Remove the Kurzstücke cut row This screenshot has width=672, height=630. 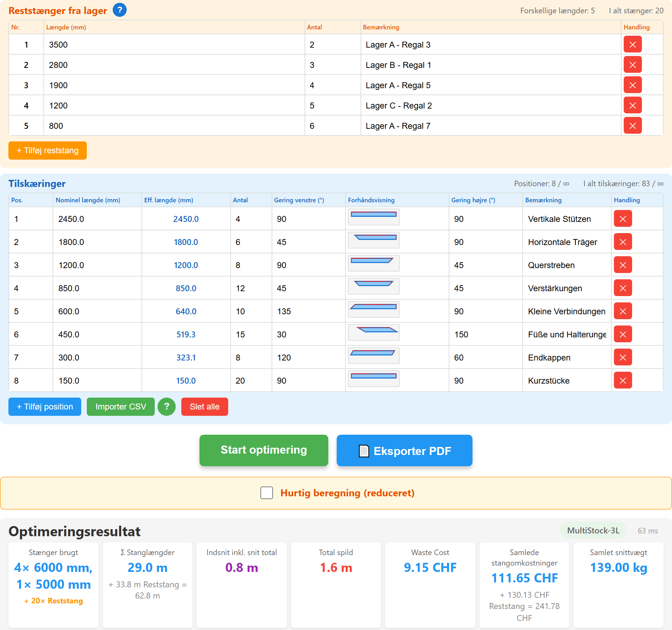(x=623, y=380)
